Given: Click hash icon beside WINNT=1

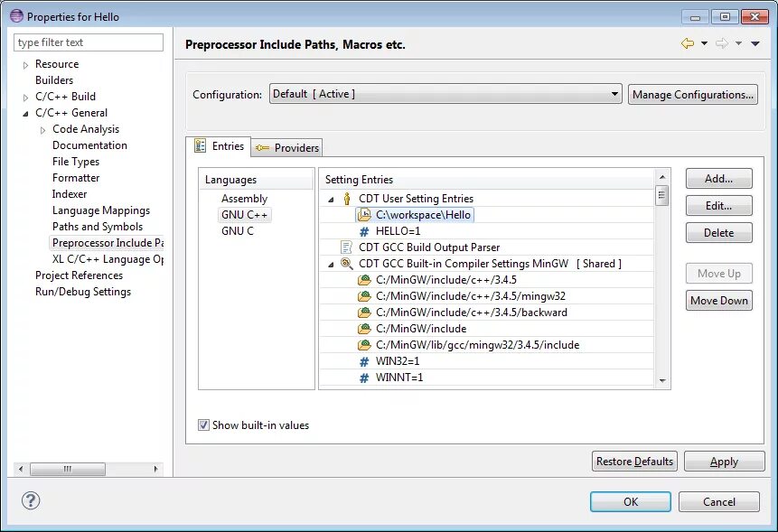Looking at the screenshot, I should click(x=364, y=378).
